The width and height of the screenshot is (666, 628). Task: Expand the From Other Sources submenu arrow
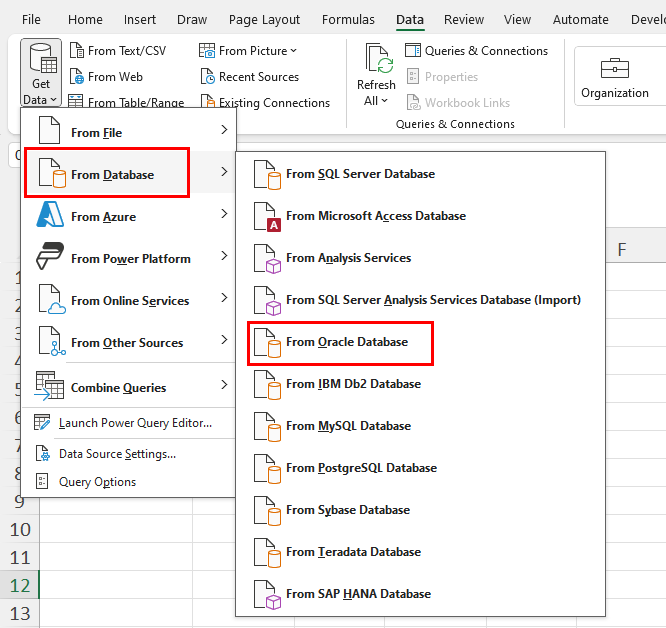(224, 340)
